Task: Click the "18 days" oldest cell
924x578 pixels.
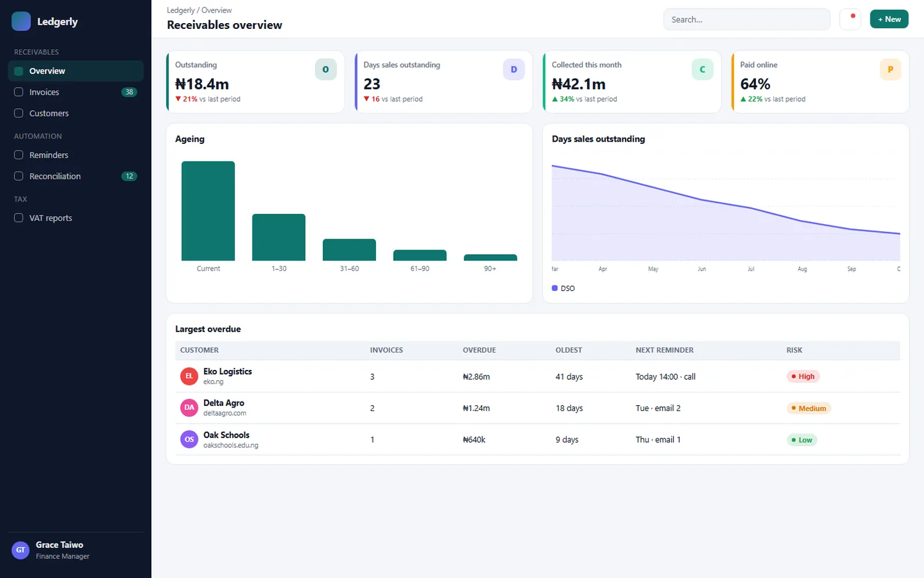Action: pyautogui.click(x=569, y=408)
